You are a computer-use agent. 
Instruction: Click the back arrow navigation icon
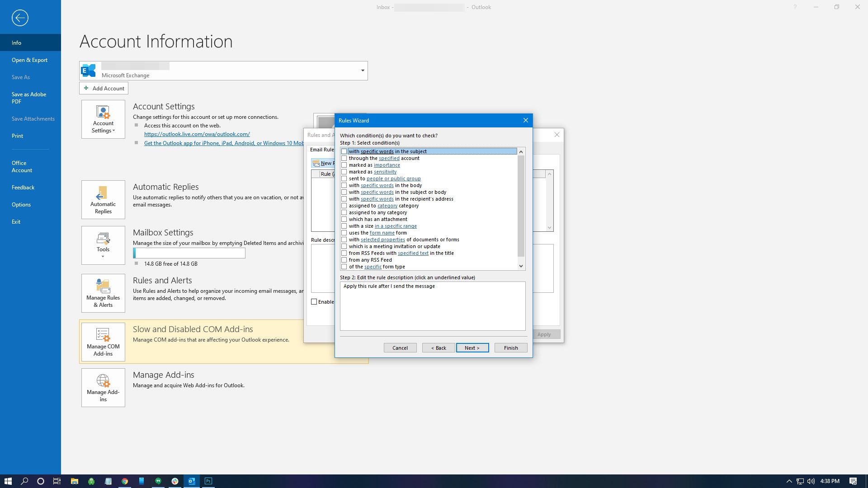(20, 17)
